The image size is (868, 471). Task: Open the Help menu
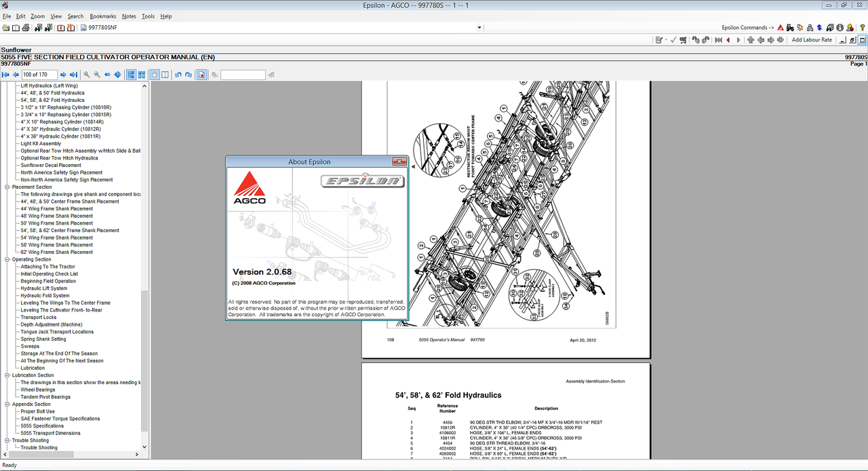[166, 16]
